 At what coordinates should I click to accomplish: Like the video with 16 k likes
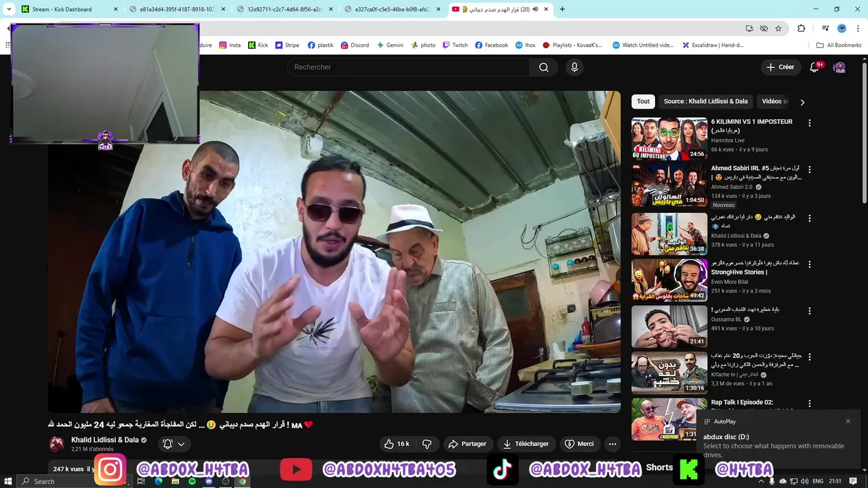(397, 444)
